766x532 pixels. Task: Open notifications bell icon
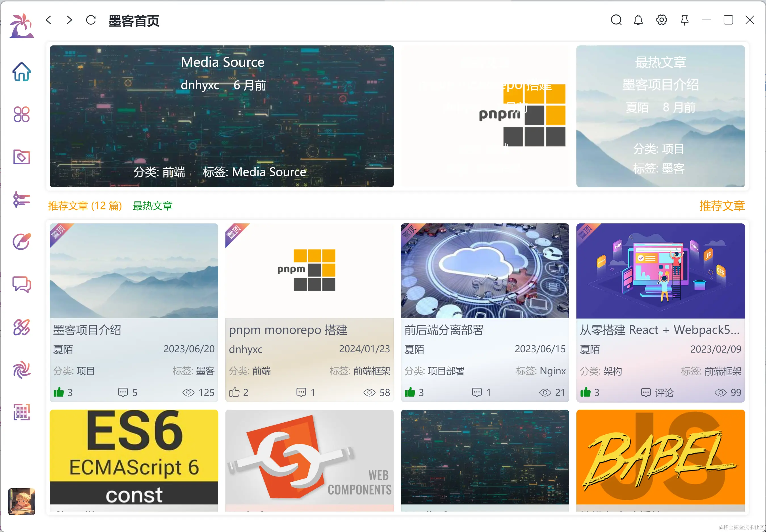tap(638, 20)
